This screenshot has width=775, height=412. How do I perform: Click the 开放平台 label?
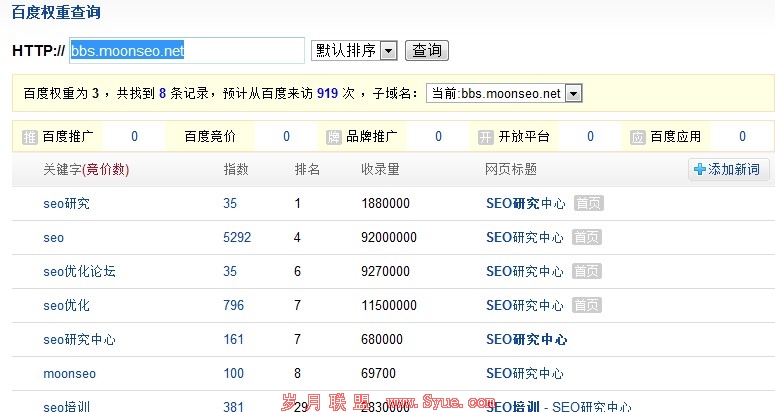point(524,136)
